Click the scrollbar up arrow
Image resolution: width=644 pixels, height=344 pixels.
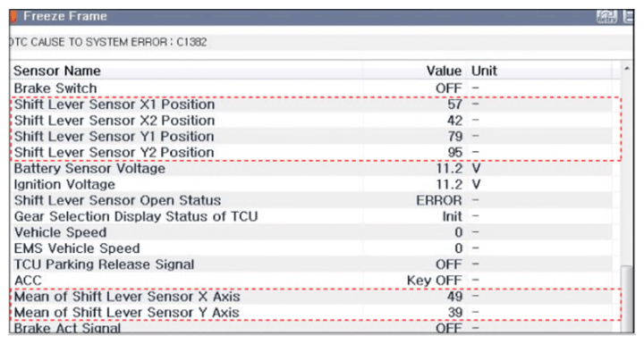627,69
